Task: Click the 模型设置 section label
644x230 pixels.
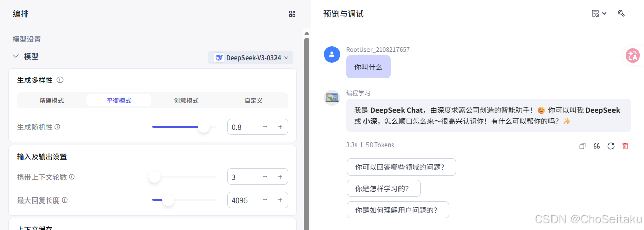Action: click(26, 39)
